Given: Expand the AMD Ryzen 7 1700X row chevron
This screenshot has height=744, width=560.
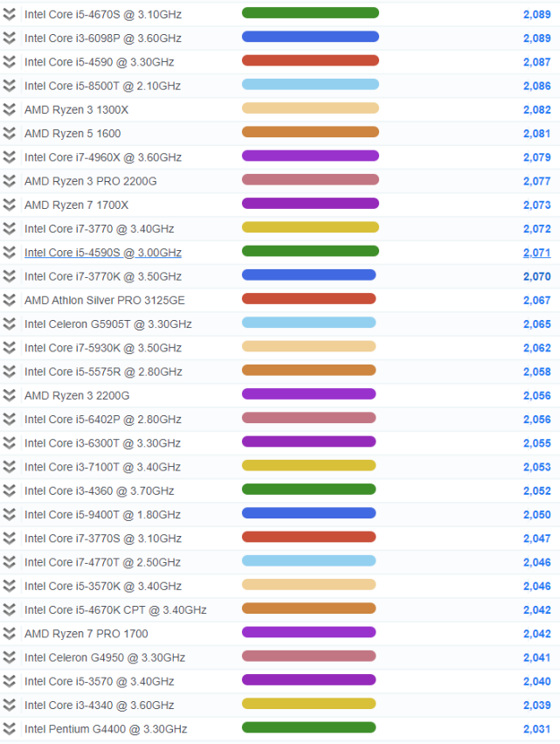Looking at the screenshot, I should [9, 205].
